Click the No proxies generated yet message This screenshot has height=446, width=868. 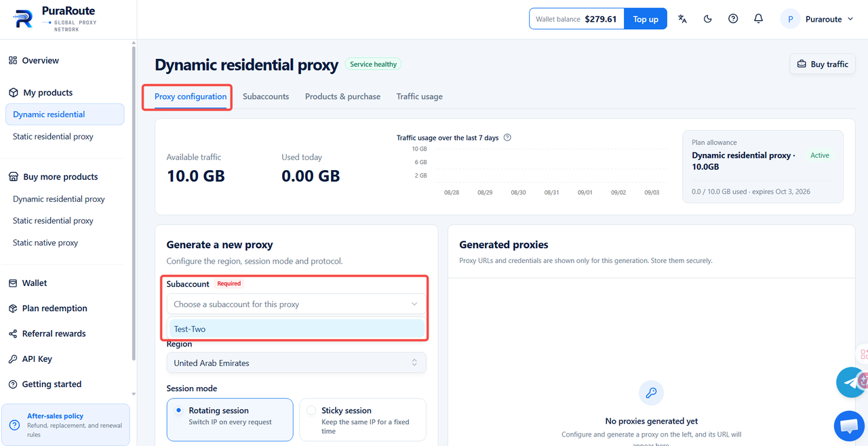[651, 421]
